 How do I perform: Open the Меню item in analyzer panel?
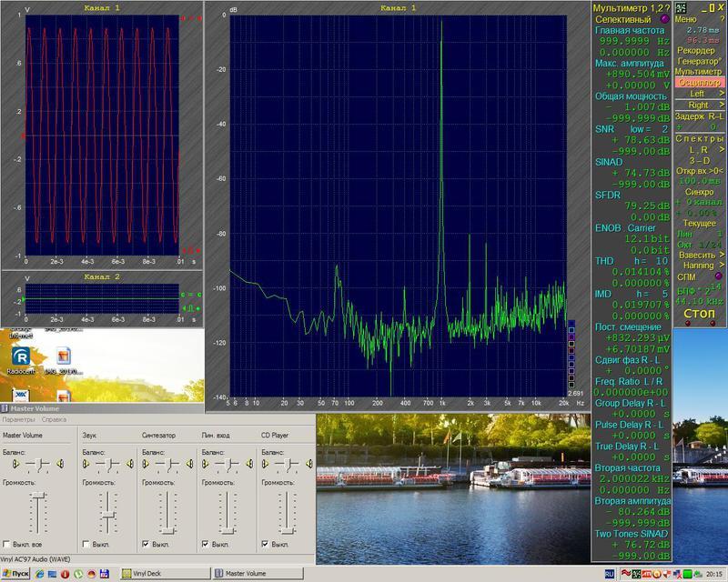coord(686,19)
